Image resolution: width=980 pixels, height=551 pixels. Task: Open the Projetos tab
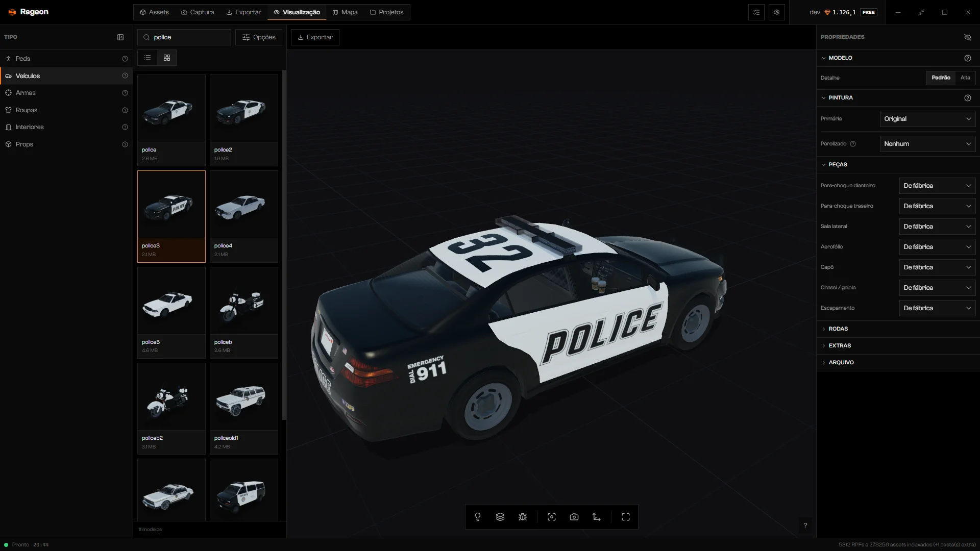386,12
